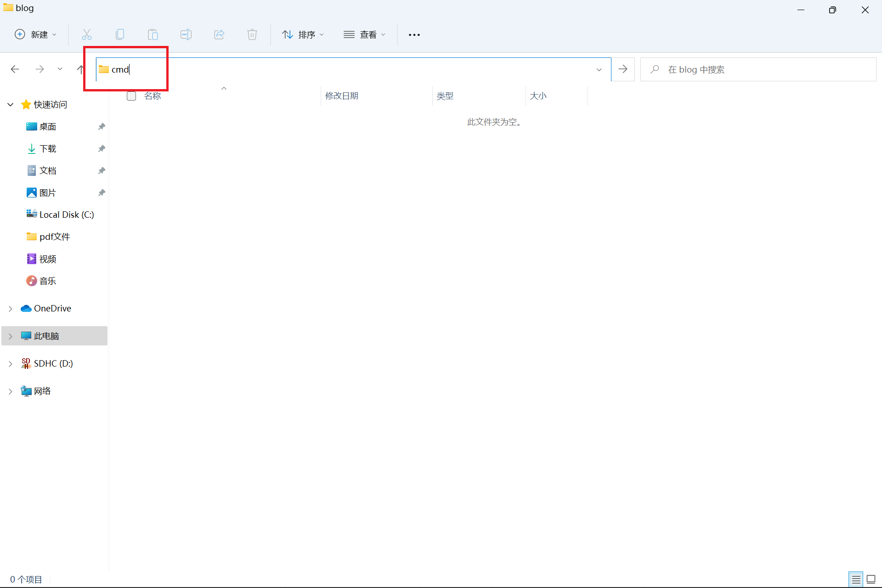Expand the OneDrive tree node
Image resolution: width=882 pixels, height=588 pixels.
pyautogui.click(x=11, y=309)
